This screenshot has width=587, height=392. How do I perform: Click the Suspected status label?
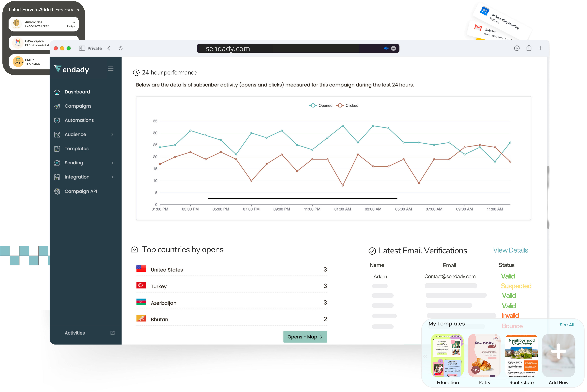[516, 286]
